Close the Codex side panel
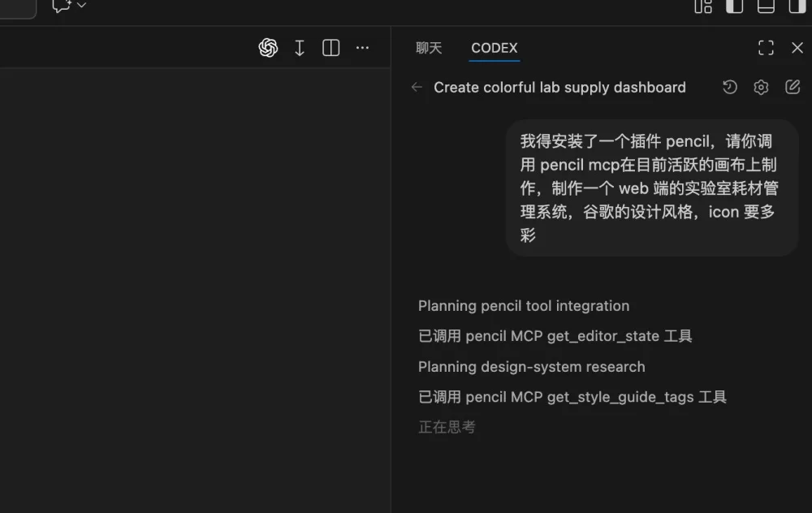The height and width of the screenshot is (513, 812). [797, 48]
